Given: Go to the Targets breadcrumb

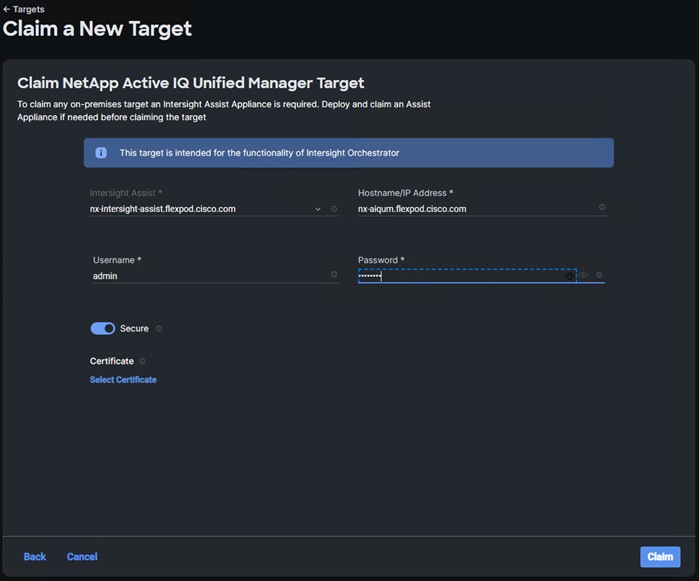Looking at the screenshot, I should coord(28,9).
